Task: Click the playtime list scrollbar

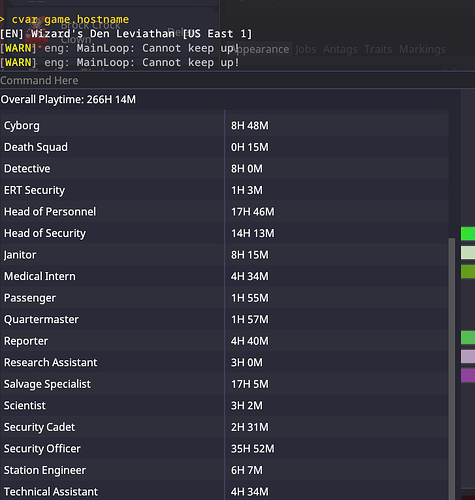Action: (452, 368)
